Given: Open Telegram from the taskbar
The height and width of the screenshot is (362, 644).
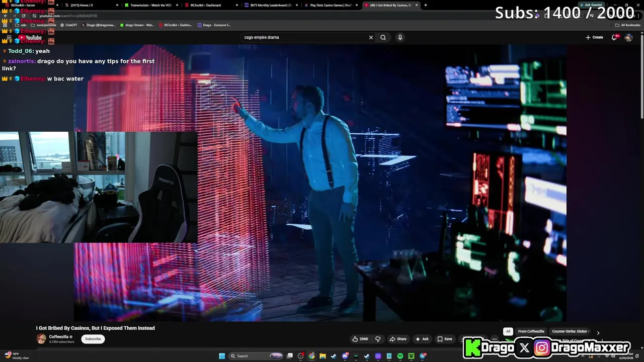Looking at the screenshot, I should (422, 356).
